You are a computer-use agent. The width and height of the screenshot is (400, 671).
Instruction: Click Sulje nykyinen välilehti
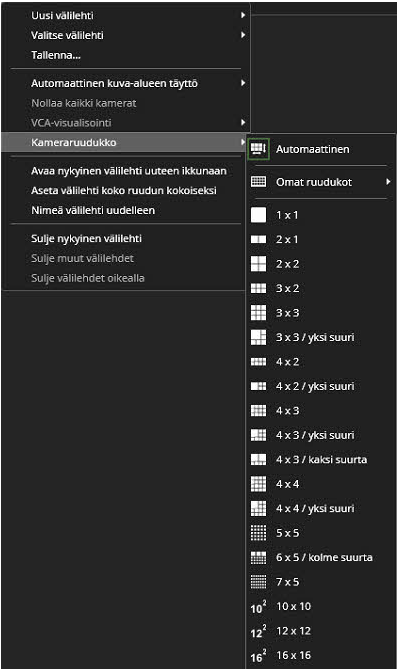(86, 238)
